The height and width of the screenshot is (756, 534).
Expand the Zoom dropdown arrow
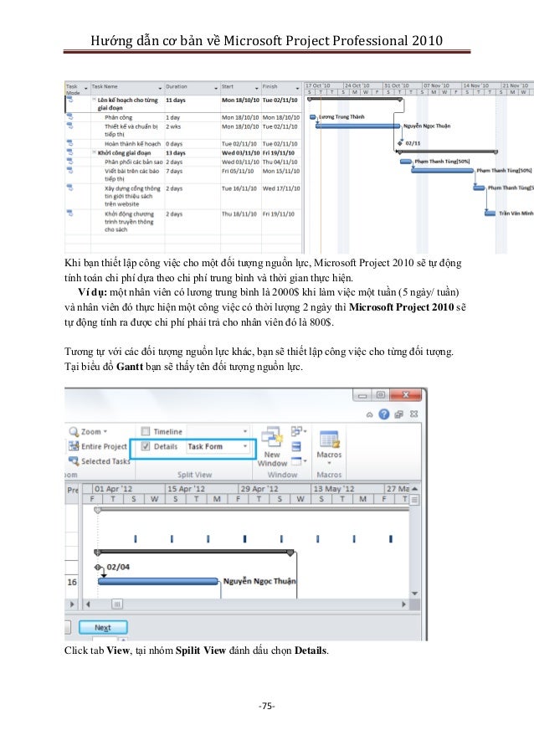pyautogui.click(x=105, y=432)
